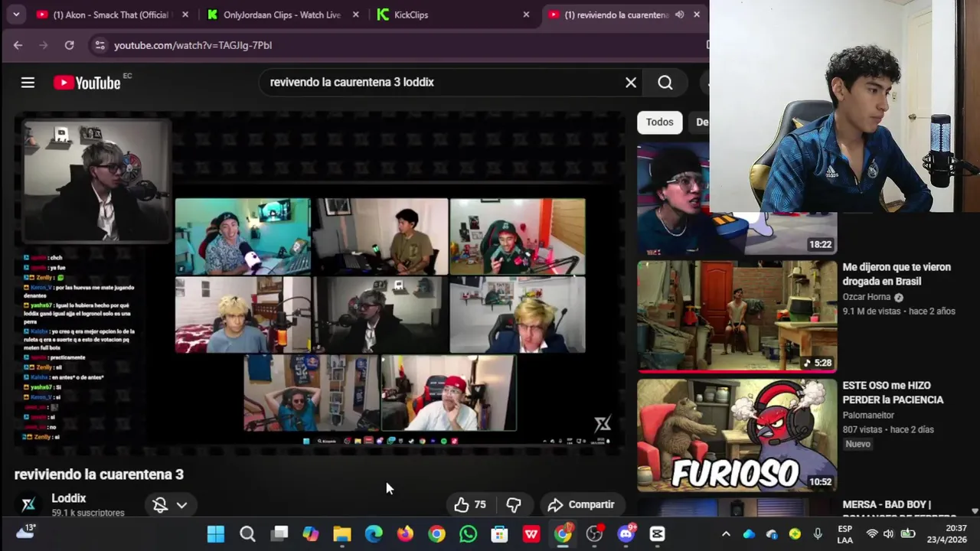Screen dimensions: 980x551
Task: Open Firefox from the taskbar
Action: pos(405,534)
